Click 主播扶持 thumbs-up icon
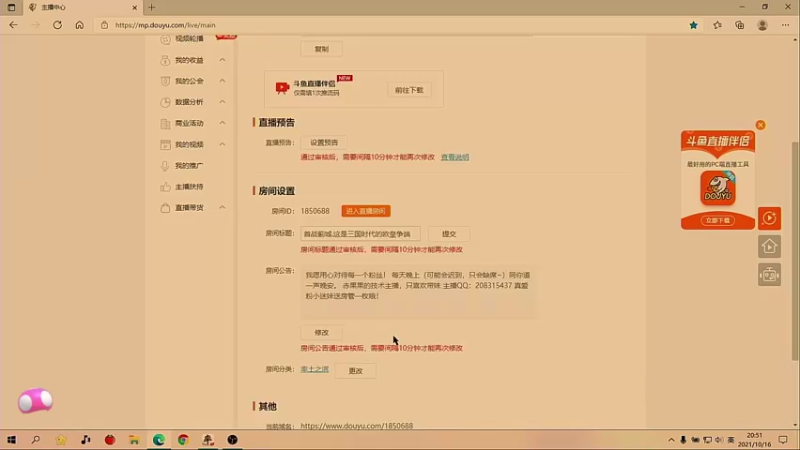Viewport: 800px width, 450px height. click(165, 187)
